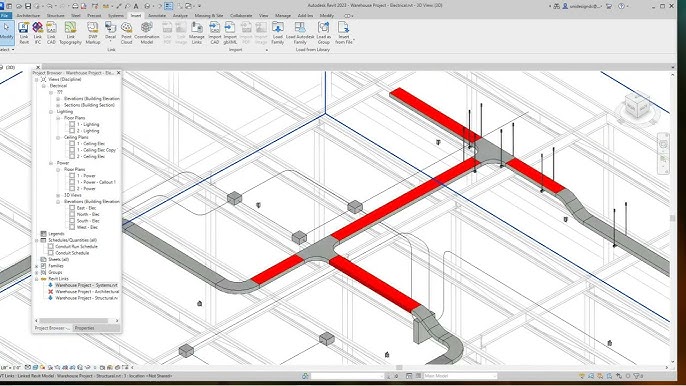This screenshot has width=686, height=386.
Task: Click the Save icon in the quick access toolbar
Action: coord(28,6)
